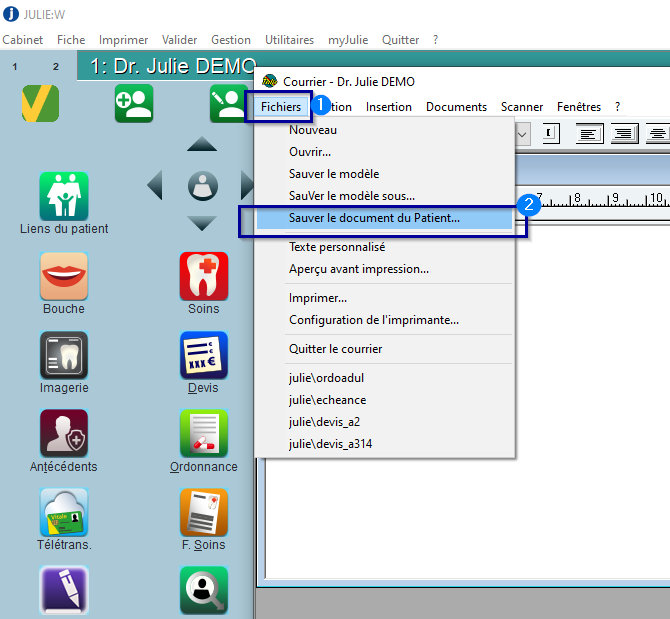Select Sauver le document du Patient...

[385, 218]
